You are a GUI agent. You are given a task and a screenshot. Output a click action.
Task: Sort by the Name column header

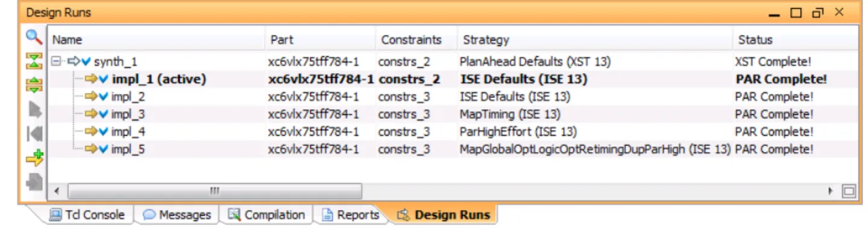coord(157,40)
